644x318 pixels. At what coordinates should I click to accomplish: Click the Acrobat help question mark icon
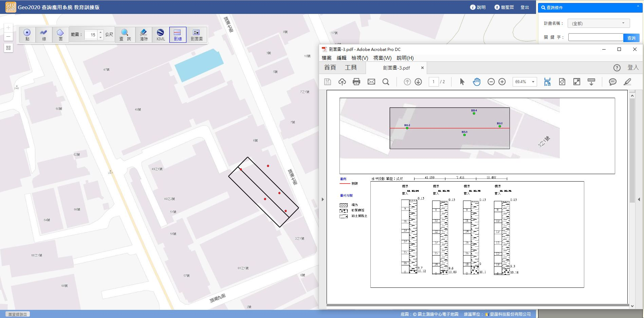(x=617, y=68)
